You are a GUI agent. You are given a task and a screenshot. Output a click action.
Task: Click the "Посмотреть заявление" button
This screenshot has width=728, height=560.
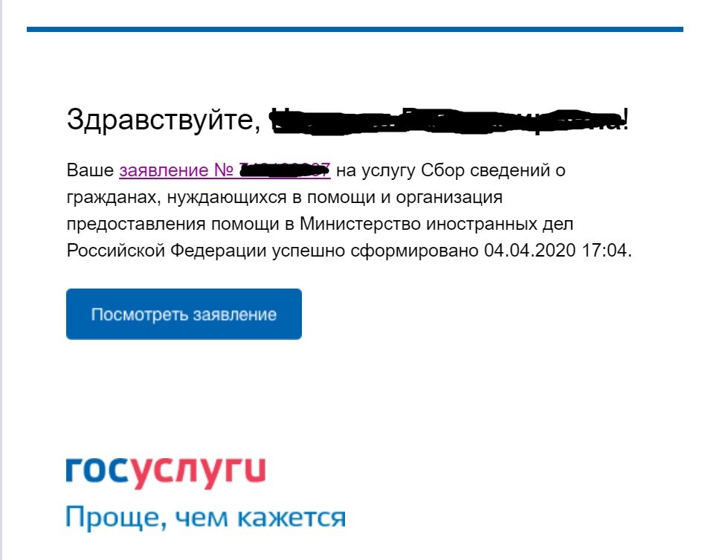(x=184, y=314)
